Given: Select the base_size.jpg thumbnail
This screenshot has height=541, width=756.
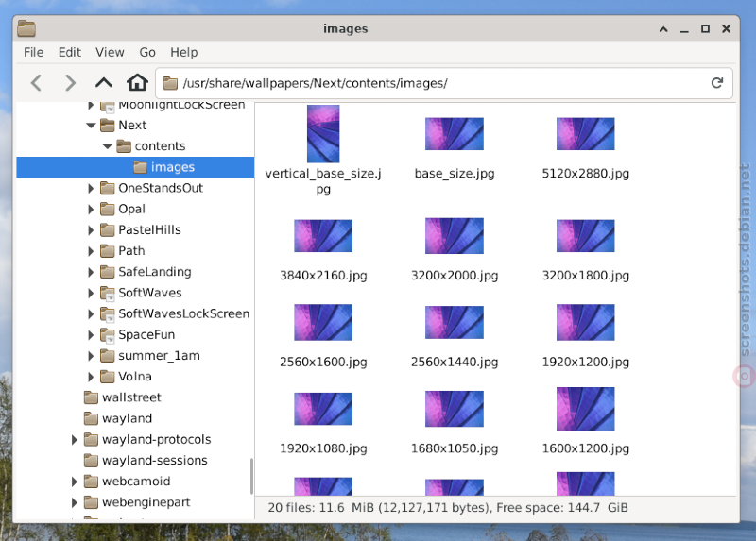Looking at the screenshot, I should 455,134.
